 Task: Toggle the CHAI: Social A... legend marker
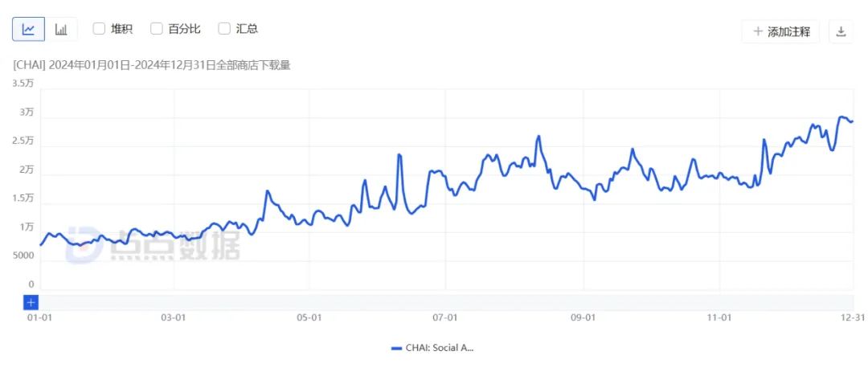(x=395, y=348)
